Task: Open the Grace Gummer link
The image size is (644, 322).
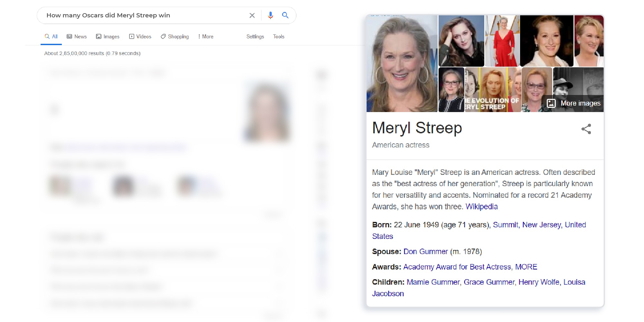Action: 489,282
